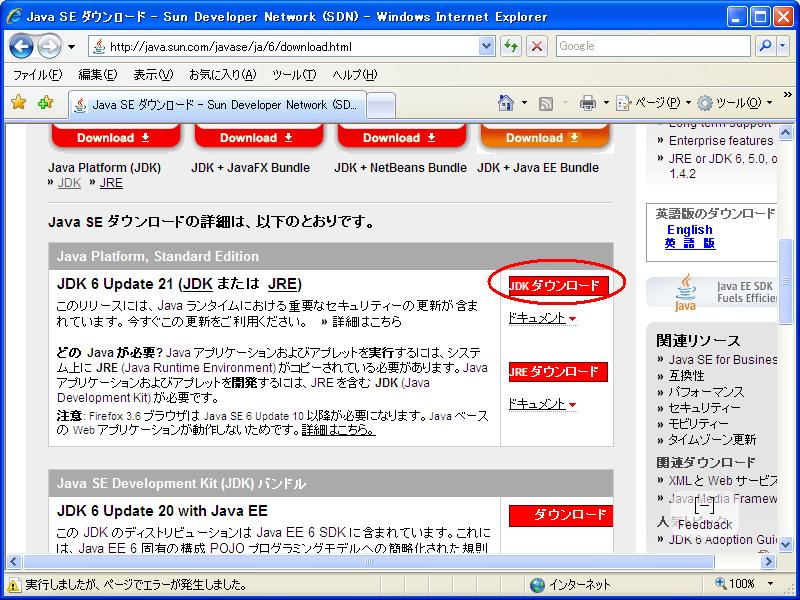Click the 詳細はこちら link after security note
This screenshot has width=800, height=600.
tap(367, 322)
